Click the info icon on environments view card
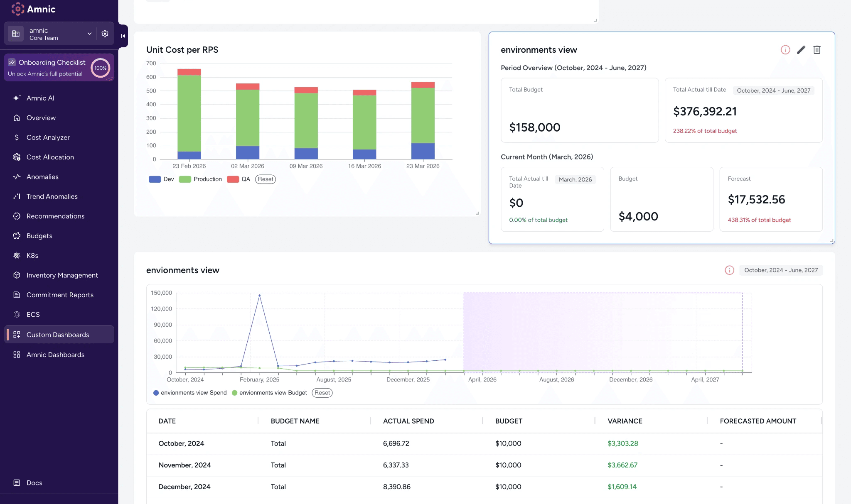Screen dimensions: 851x504 click(x=785, y=50)
